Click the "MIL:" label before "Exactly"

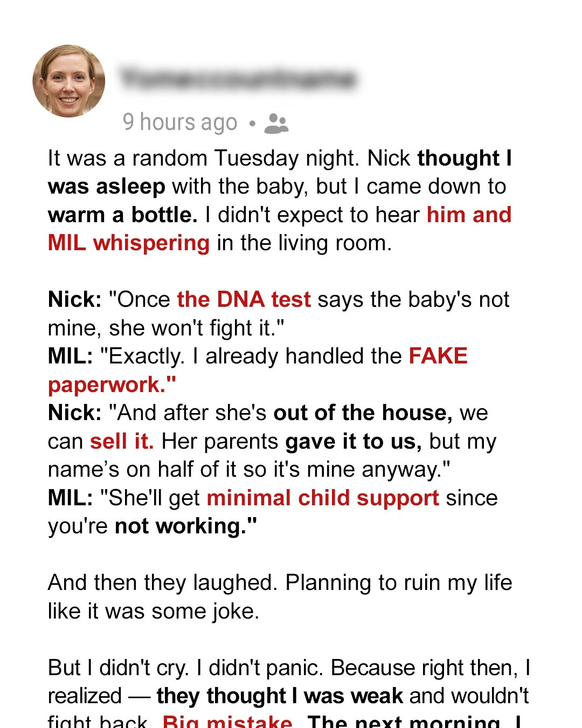pyautogui.click(x=70, y=356)
